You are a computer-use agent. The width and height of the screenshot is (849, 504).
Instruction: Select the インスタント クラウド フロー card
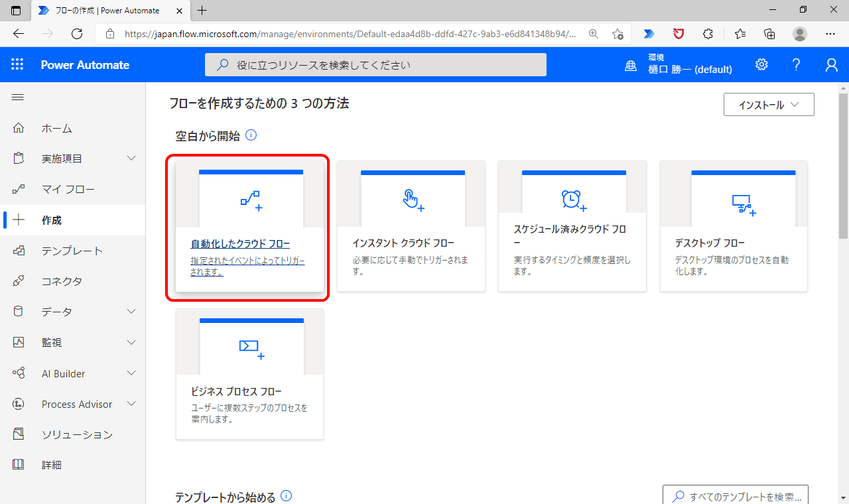[x=411, y=226]
